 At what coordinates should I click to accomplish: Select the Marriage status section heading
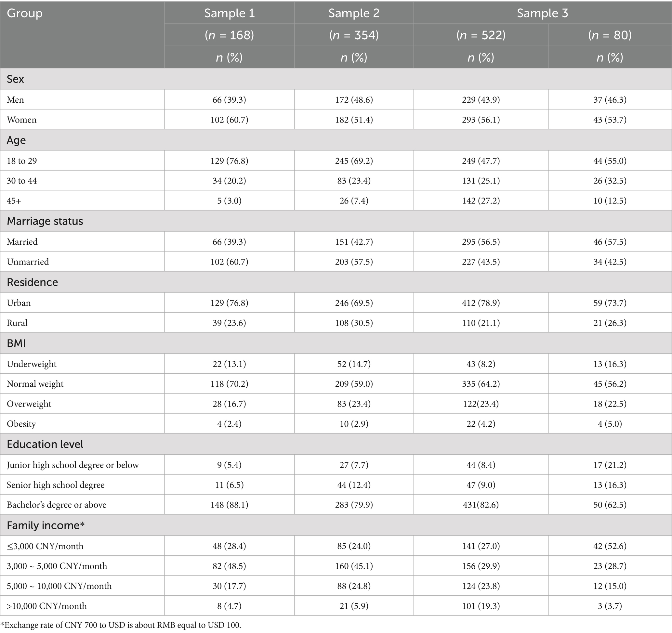coord(45,221)
